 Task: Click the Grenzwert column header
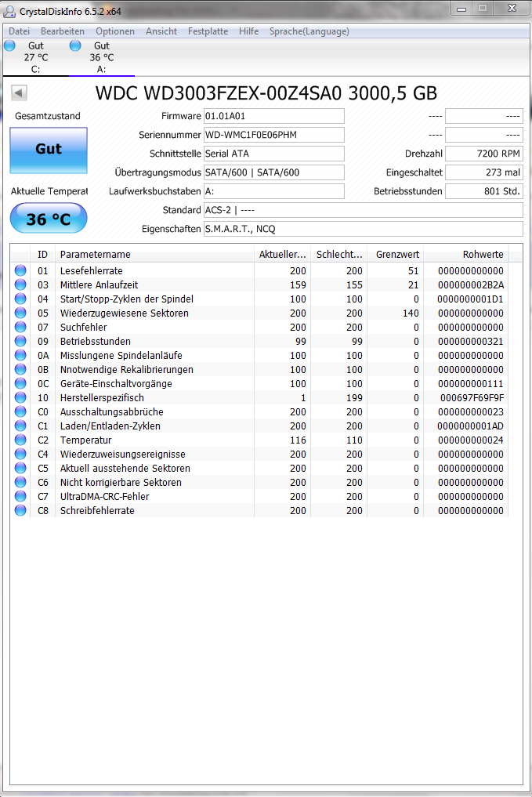coord(396,254)
